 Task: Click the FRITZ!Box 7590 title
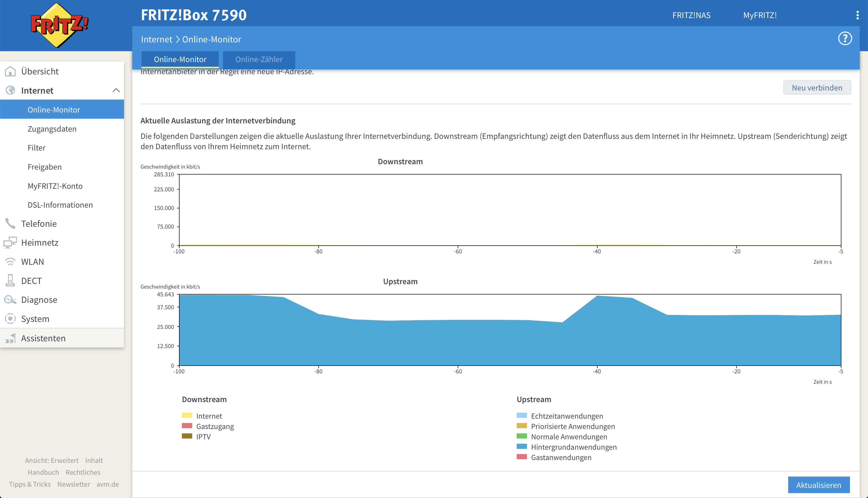[194, 15]
